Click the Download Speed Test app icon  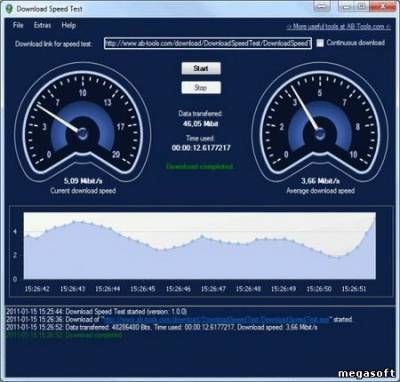pyautogui.click(x=9, y=8)
